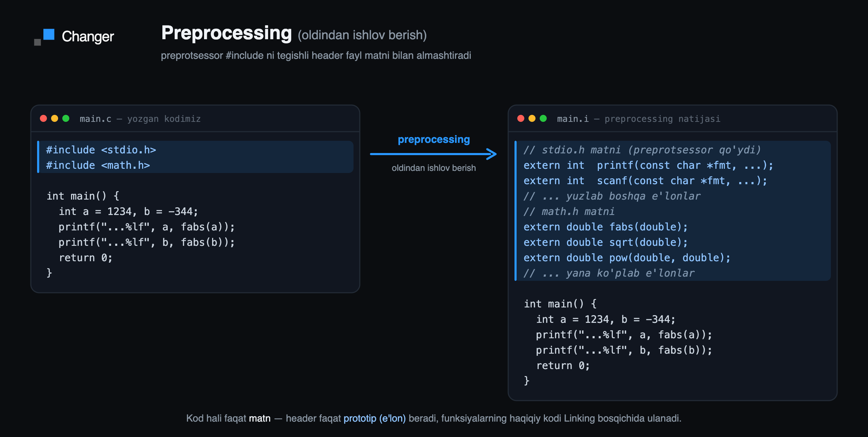The height and width of the screenshot is (437, 868).
Task: Click the 'extern int scanf' declaration
Action: pos(645,181)
